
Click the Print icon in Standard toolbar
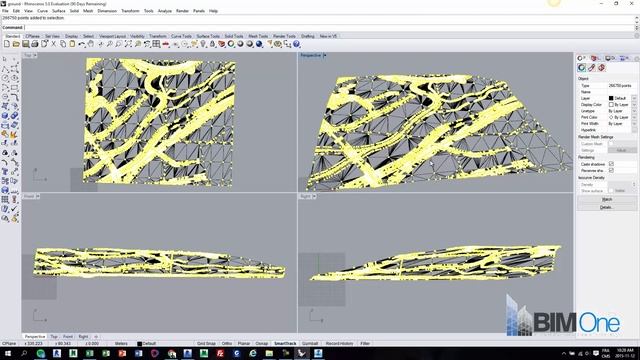pos(35,44)
